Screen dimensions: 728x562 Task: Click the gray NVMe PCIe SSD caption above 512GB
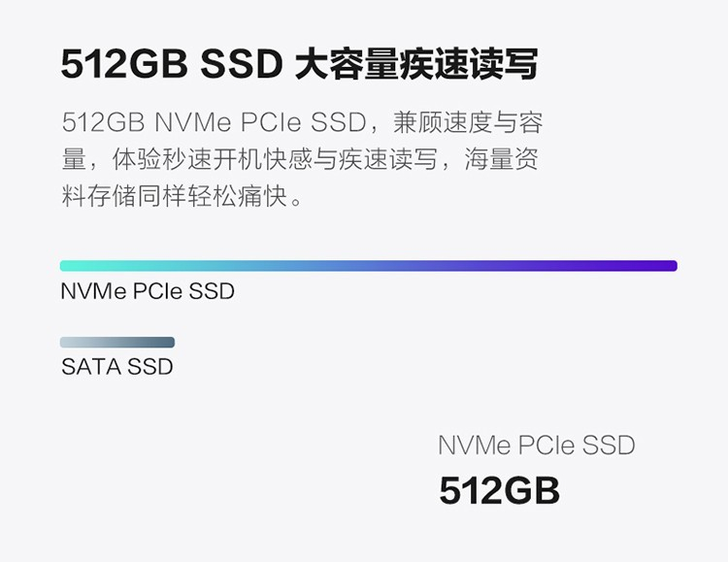[537, 445]
